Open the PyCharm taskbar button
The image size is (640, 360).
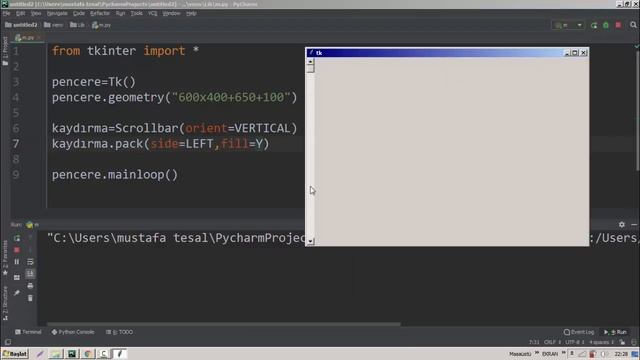71,353
